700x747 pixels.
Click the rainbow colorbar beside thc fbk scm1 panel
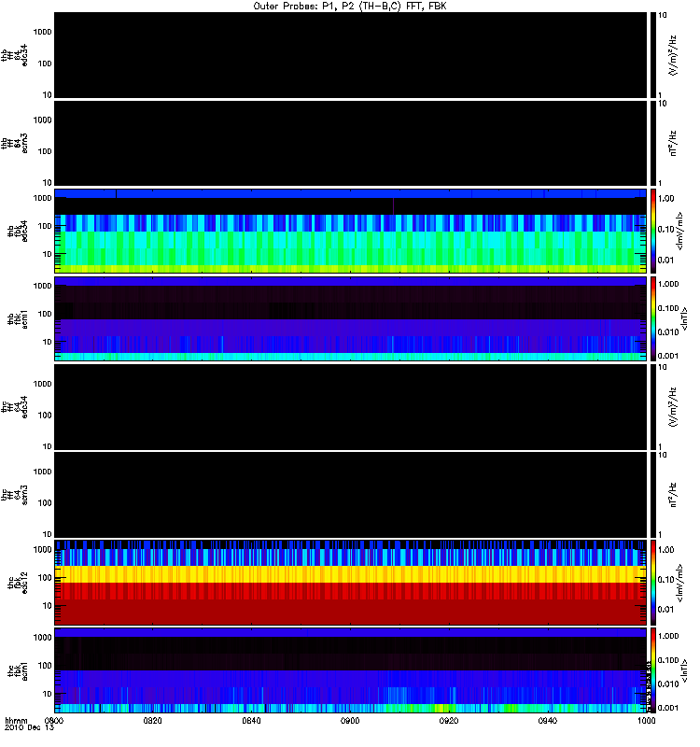[652, 670]
